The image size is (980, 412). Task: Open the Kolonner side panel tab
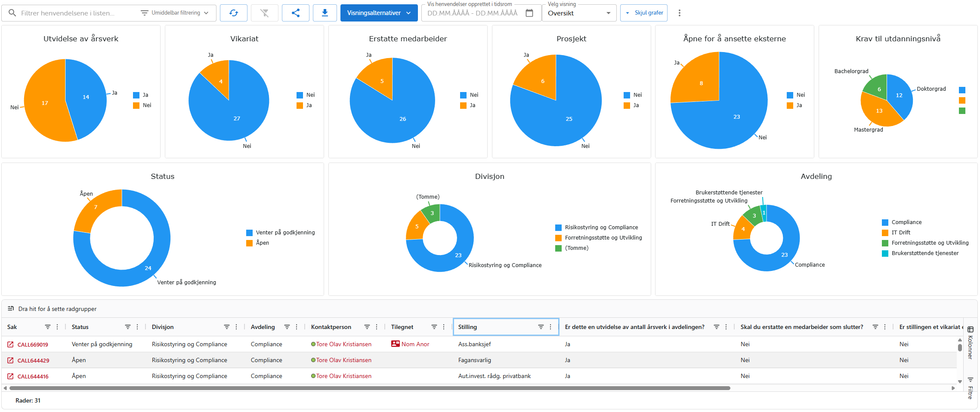point(971,342)
